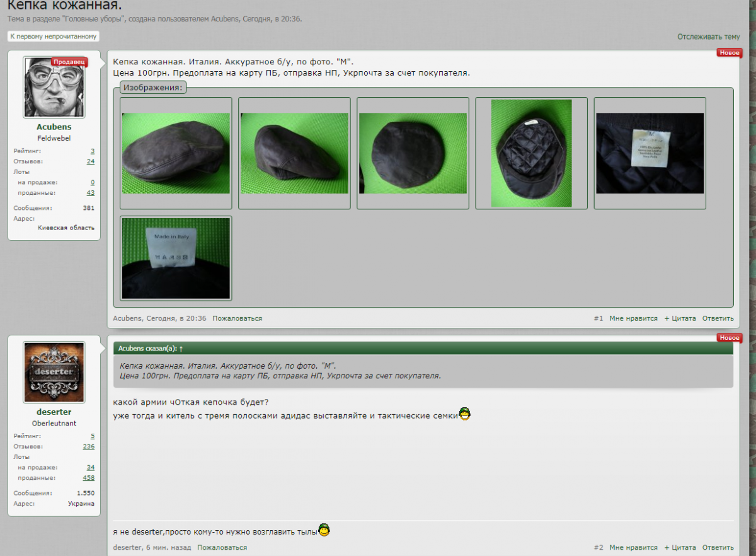The width and height of the screenshot is (756, 556).
Task: Add post #1 to multi-quote '+ Цитата'
Action: [680, 318]
